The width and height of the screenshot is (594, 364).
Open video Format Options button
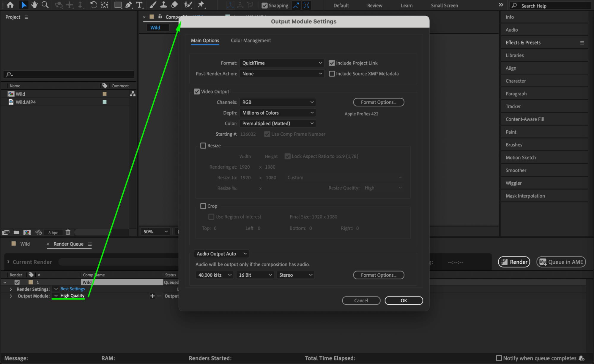378,102
